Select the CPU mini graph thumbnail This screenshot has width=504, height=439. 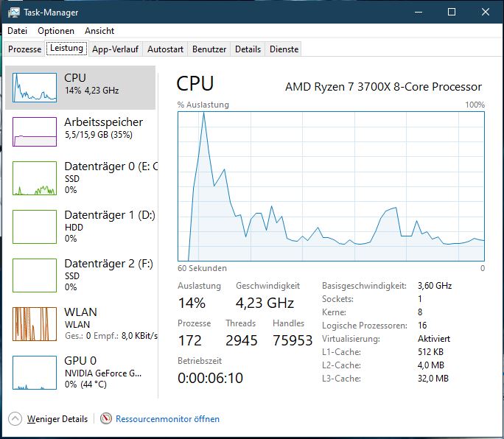coord(35,88)
